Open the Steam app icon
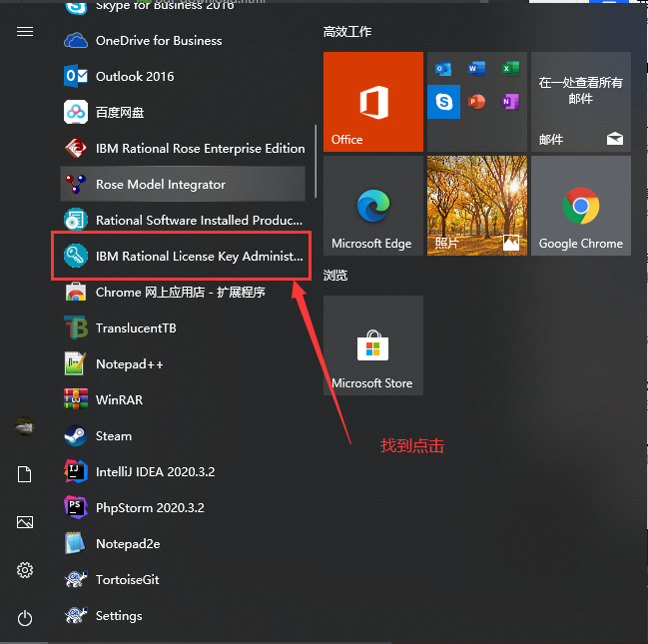This screenshot has height=644, width=648. tap(76, 435)
